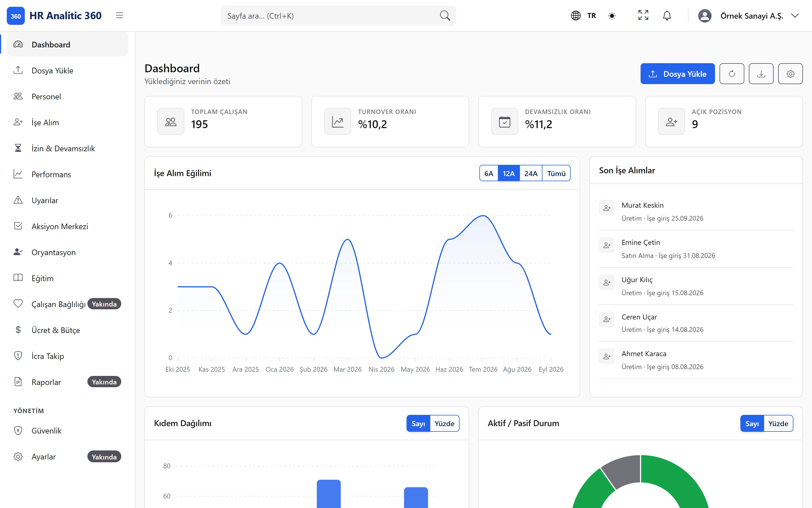
Task: Click the hamburger menu icon beside the logo
Action: click(x=120, y=16)
